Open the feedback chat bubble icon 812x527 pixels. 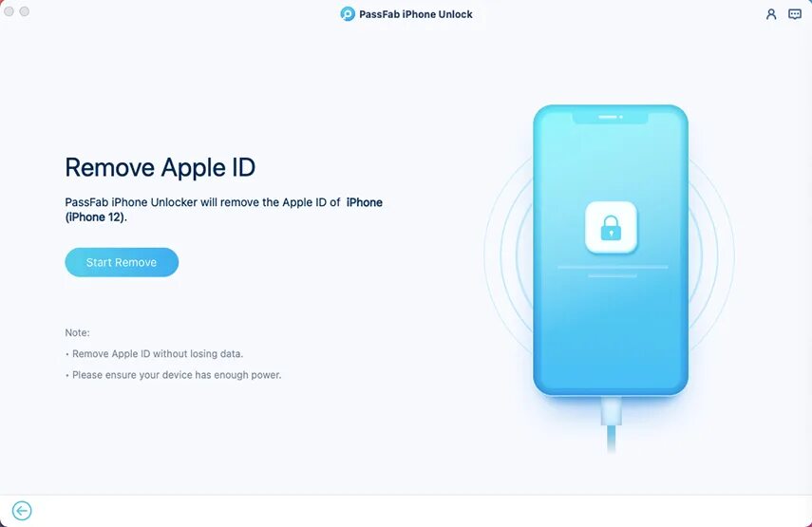pyautogui.click(x=794, y=14)
